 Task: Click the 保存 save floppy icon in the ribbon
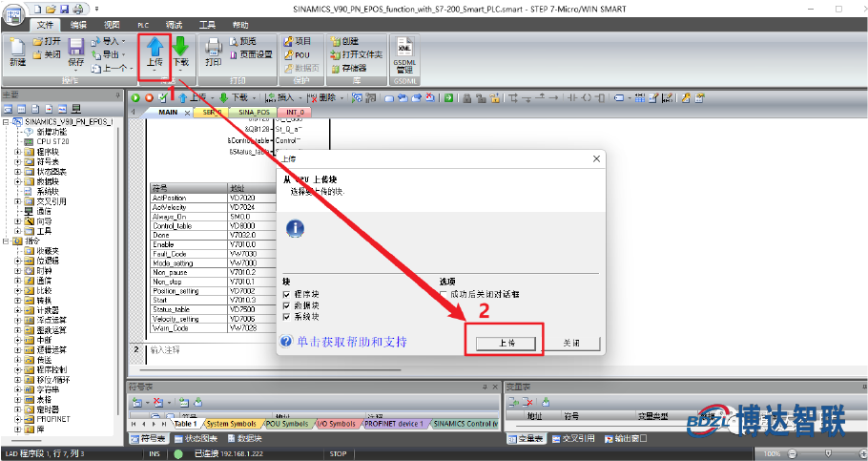76,48
